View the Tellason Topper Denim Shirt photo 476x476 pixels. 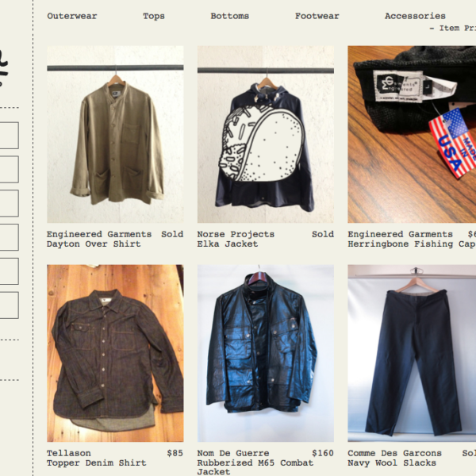(x=115, y=353)
